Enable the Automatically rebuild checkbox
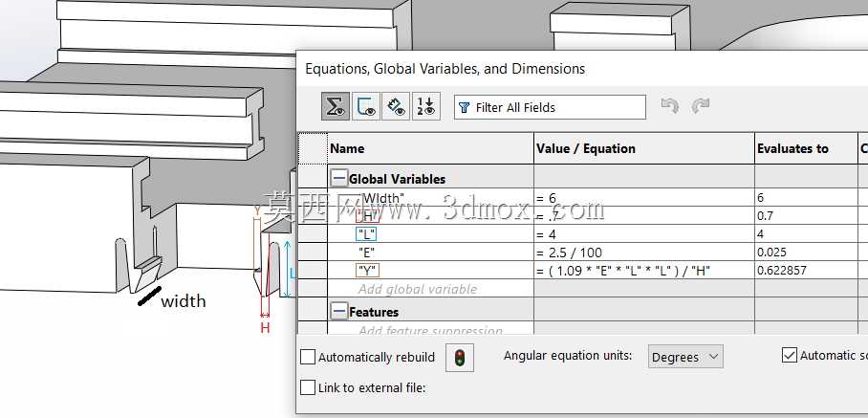 (x=308, y=357)
